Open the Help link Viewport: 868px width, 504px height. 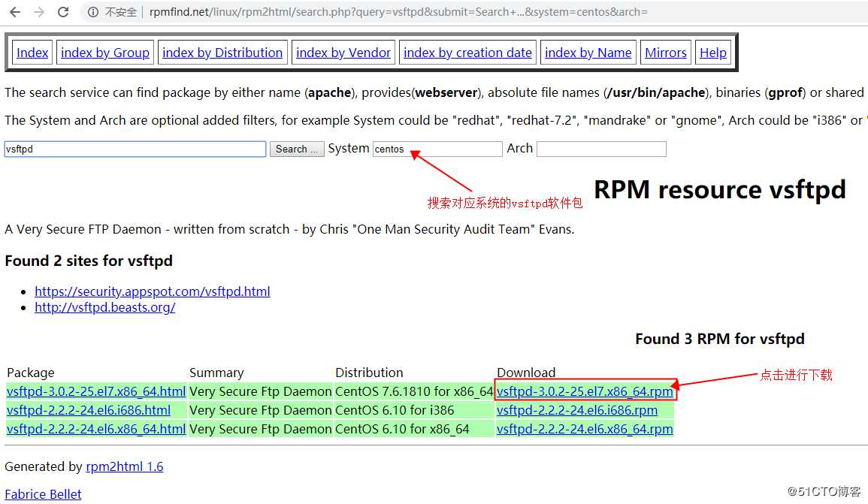click(x=713, y=53)
